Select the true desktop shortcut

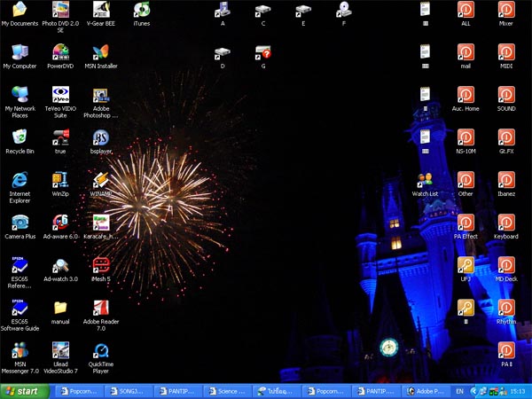[x=60, y=137]
